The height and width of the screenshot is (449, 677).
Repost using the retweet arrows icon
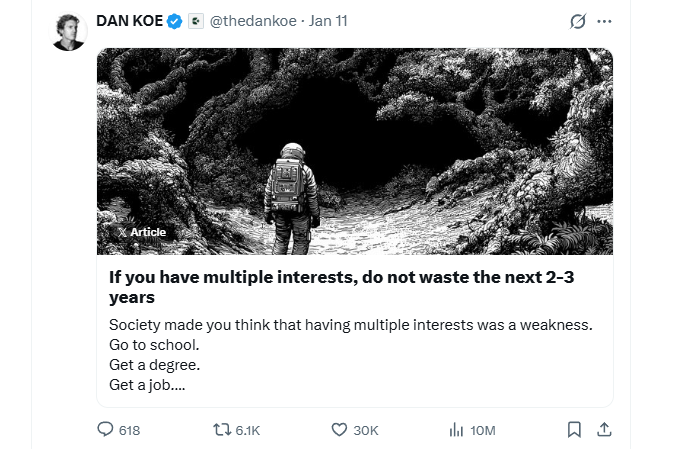coord(223,429)
